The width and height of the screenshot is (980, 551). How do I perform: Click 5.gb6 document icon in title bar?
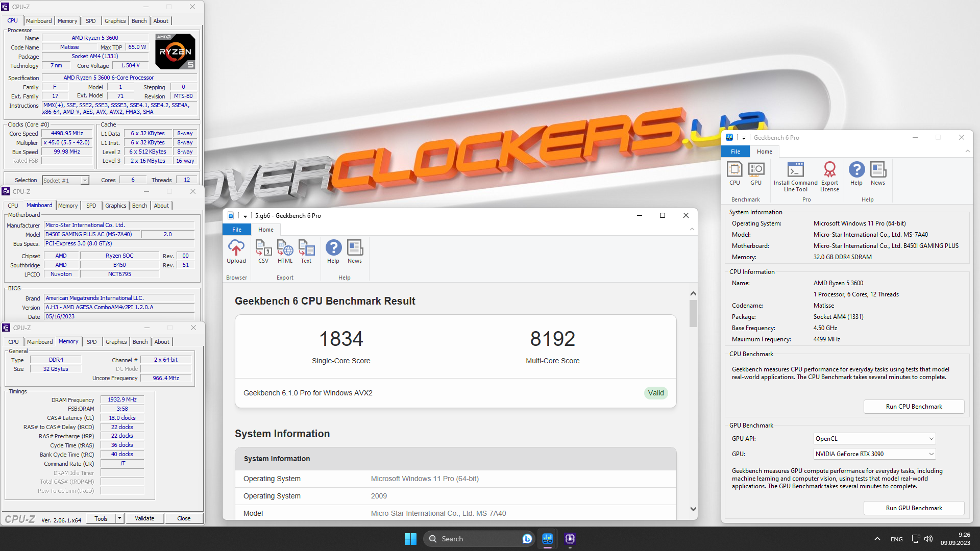click(x=231, y=216)
